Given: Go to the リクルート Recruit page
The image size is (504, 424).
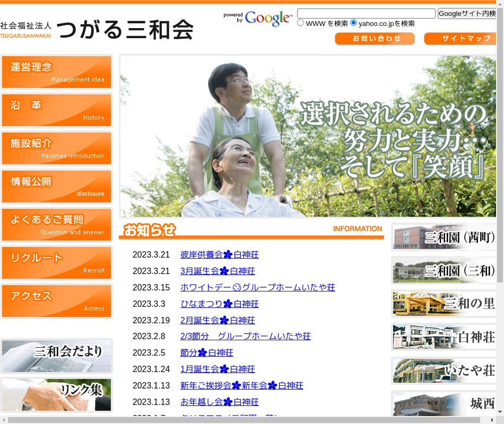Looking at the screenshot, I should point(56,263).
